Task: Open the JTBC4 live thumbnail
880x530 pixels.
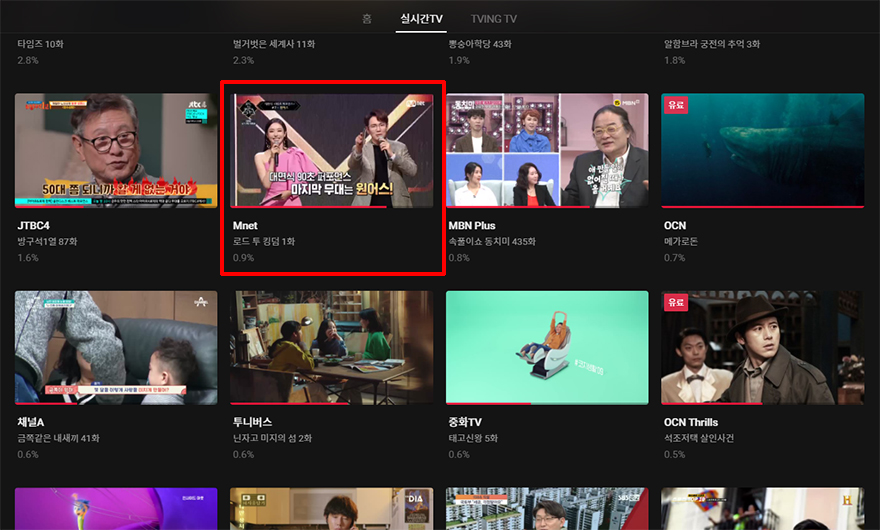Action: [x=116, y=150]
